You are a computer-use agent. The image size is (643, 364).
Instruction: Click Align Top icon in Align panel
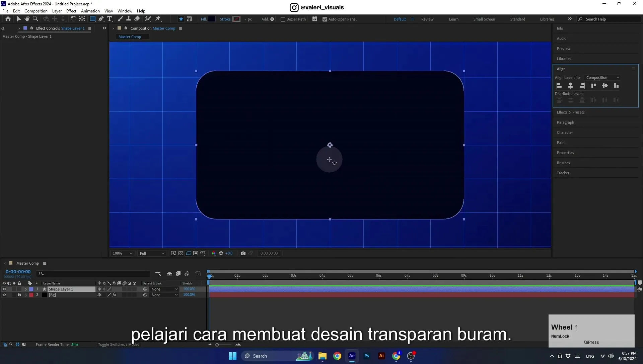coord(593,86)
